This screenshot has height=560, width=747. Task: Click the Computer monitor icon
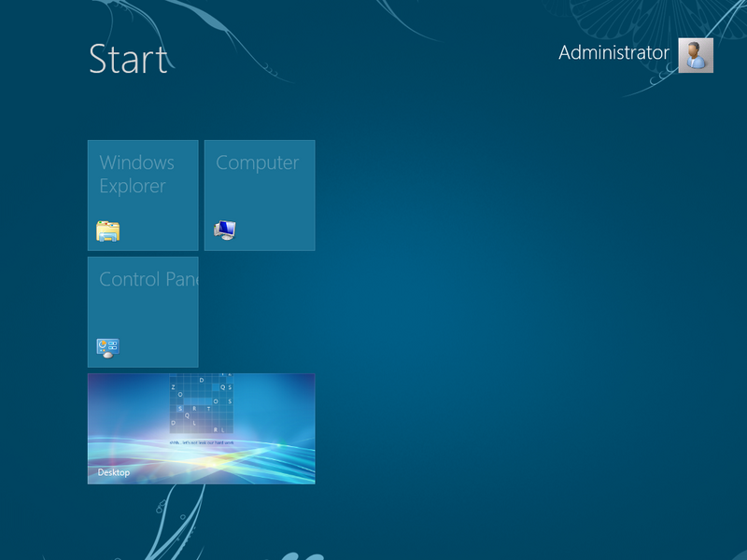(x=225, y=231)
